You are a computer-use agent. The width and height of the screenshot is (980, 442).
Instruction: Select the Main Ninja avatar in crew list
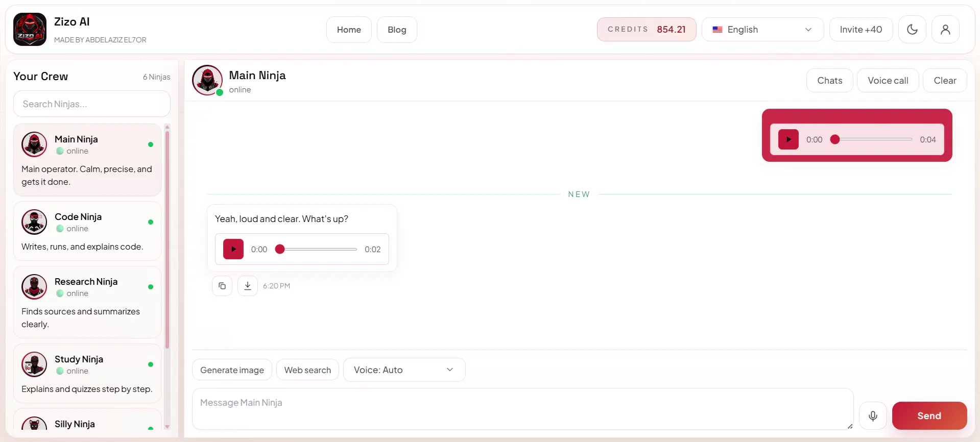point(34,144)
